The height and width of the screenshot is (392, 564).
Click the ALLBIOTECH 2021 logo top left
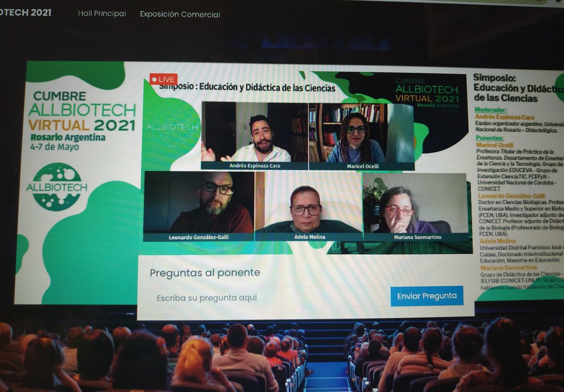(26, 13)
